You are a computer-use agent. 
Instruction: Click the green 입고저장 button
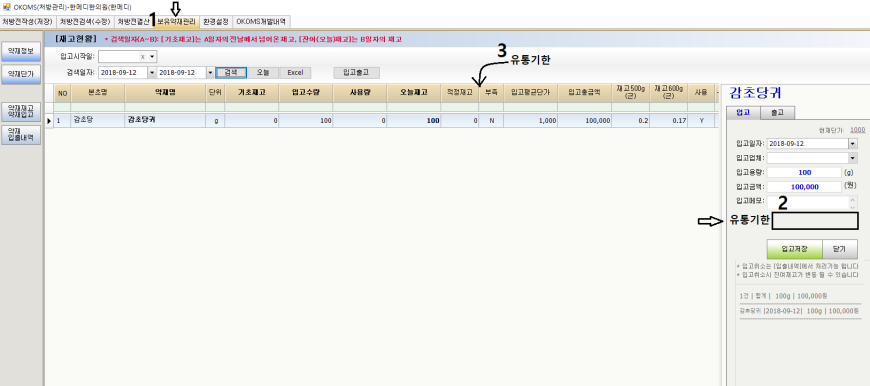794,249
